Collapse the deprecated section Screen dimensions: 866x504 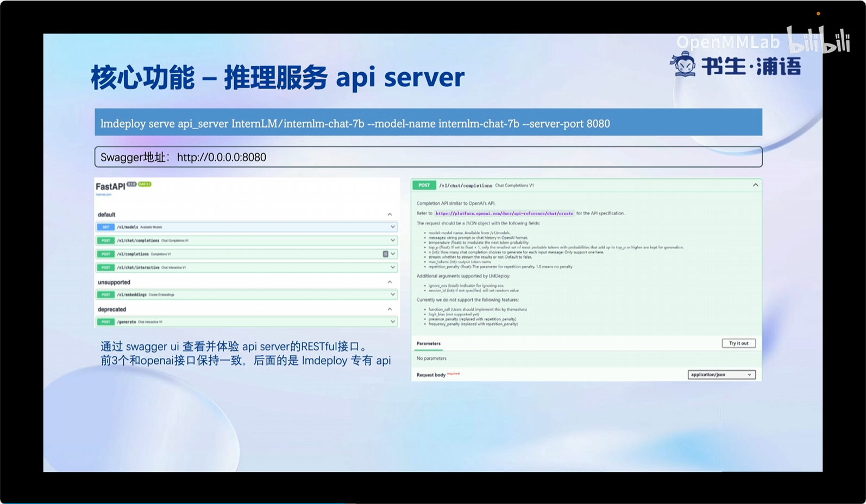pos(390,310)
